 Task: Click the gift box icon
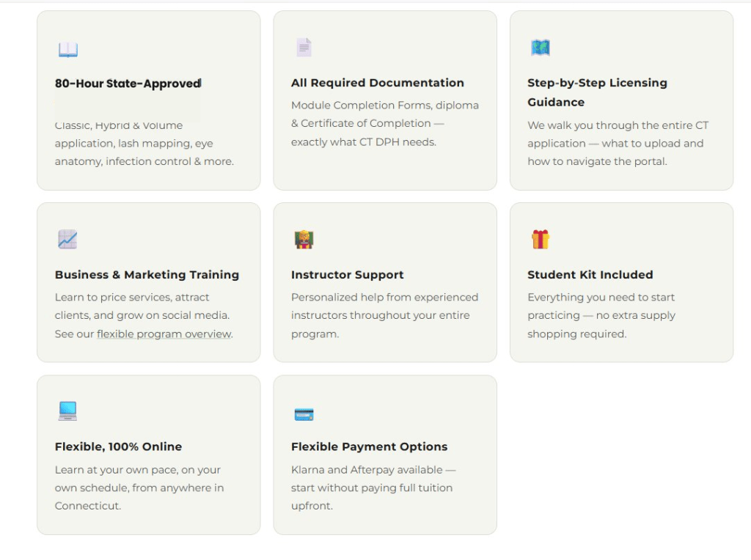point(541,239)
